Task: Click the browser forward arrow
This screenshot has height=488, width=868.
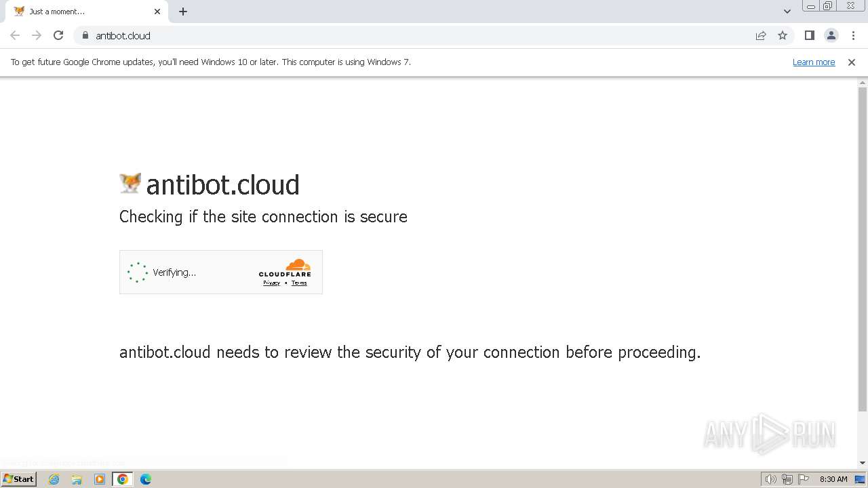Action: click(x=37, y=35)
